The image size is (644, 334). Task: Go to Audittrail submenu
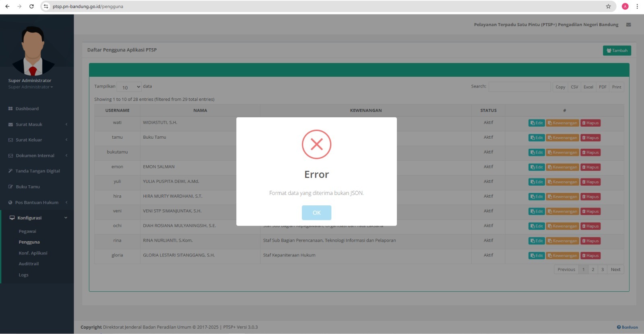click(29, 264)
